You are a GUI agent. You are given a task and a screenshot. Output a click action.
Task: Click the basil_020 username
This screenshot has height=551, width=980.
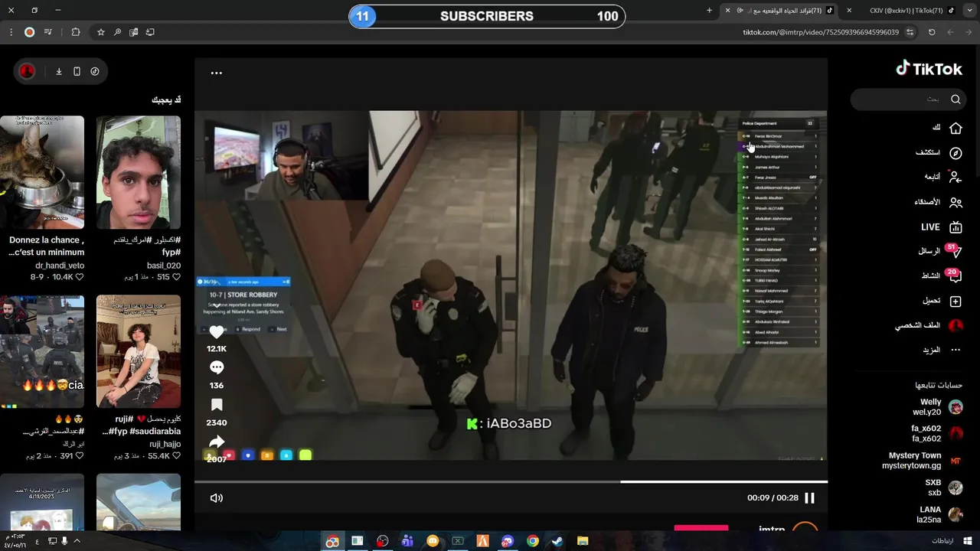tap(164, 266)
